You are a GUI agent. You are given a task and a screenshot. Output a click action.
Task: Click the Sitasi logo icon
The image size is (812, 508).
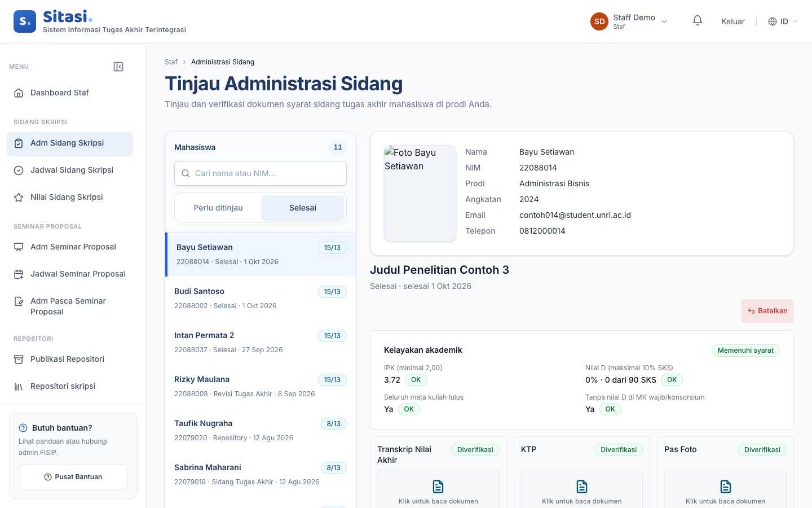click(x=25, y=21)
